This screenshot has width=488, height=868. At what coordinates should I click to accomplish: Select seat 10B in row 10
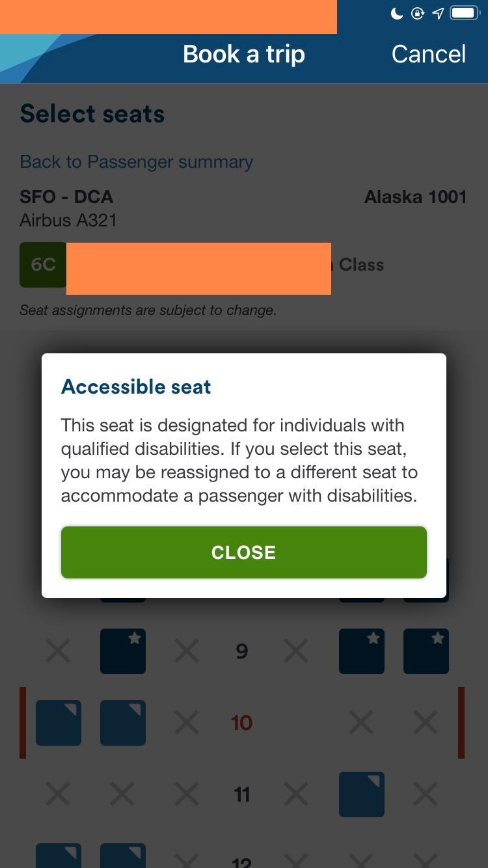coord(123,722)
